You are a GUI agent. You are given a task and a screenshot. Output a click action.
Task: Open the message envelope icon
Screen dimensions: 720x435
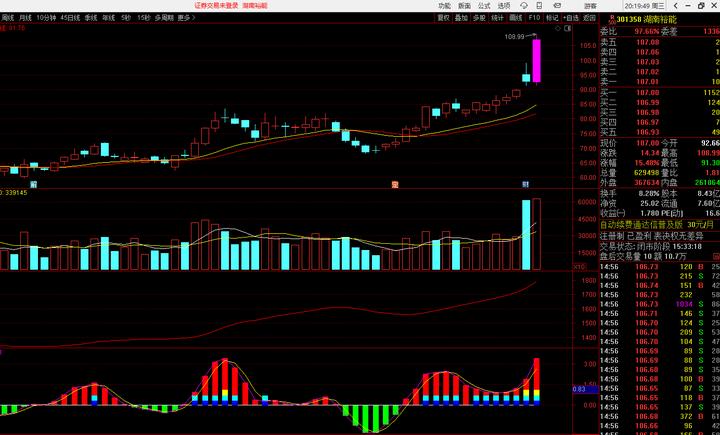pyautogui.click(x=557, y=6)
